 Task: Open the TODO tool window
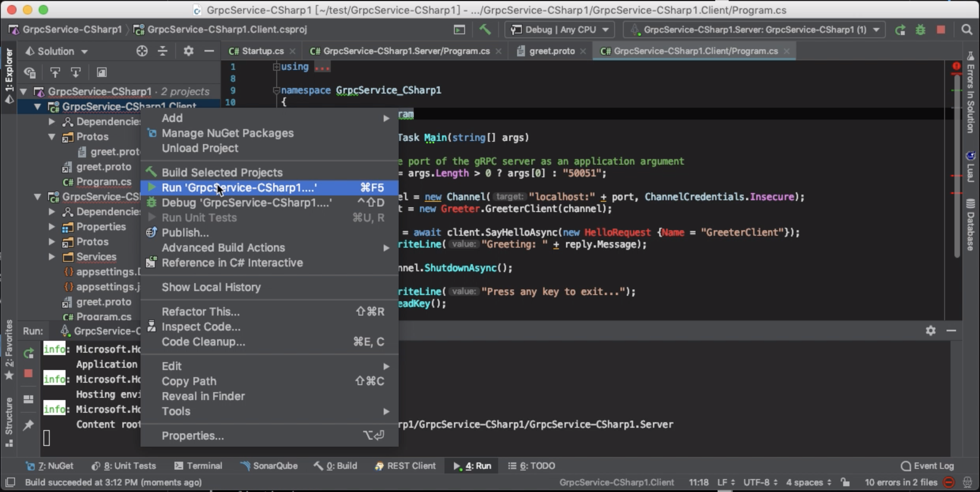pos(532,466)
